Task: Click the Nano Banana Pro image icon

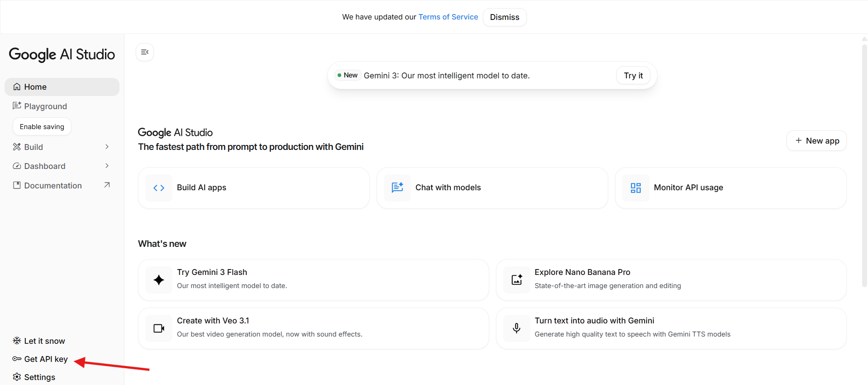Action: pyautogui.click(x=517, y=280)
